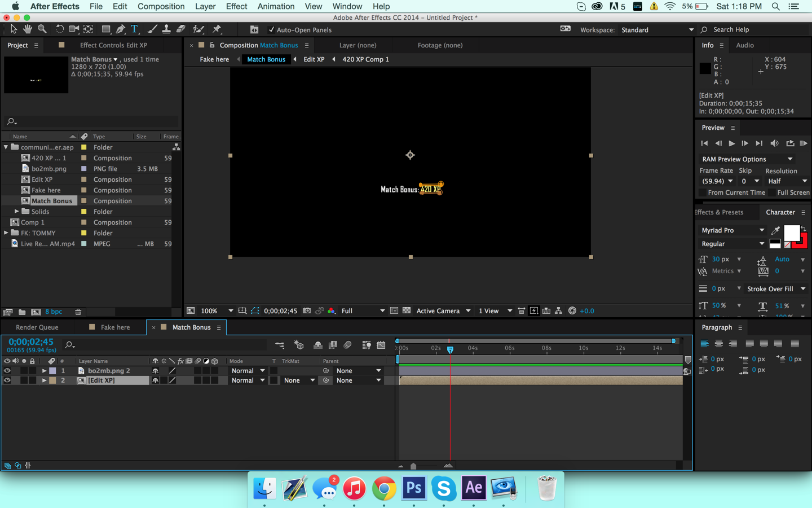The image size is (812, 508).
Task: Select the Rectangle shape tool
Action: tap(106, 29)
